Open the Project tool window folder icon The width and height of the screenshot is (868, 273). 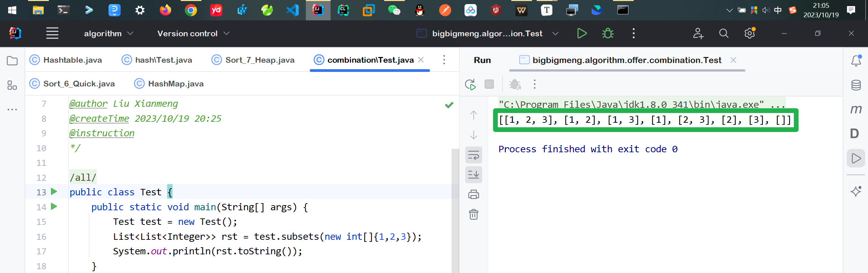[x=12, y=61]
